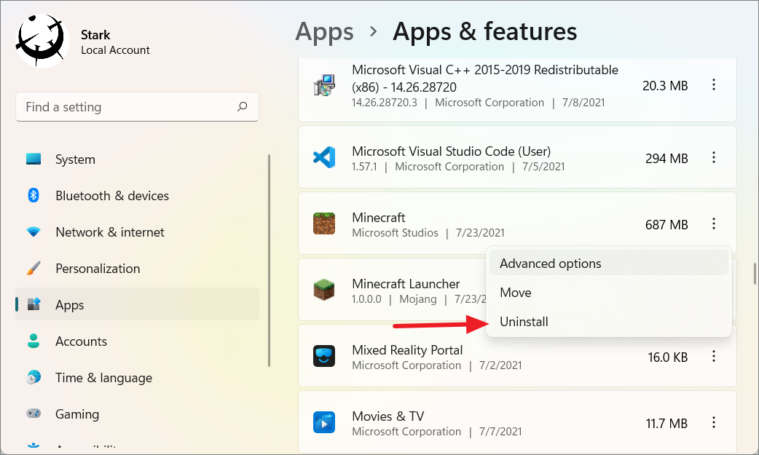The height and width of the screenshot is (455, 759).
Task: Select Advanced options in context menu
Action: [608, 263]
